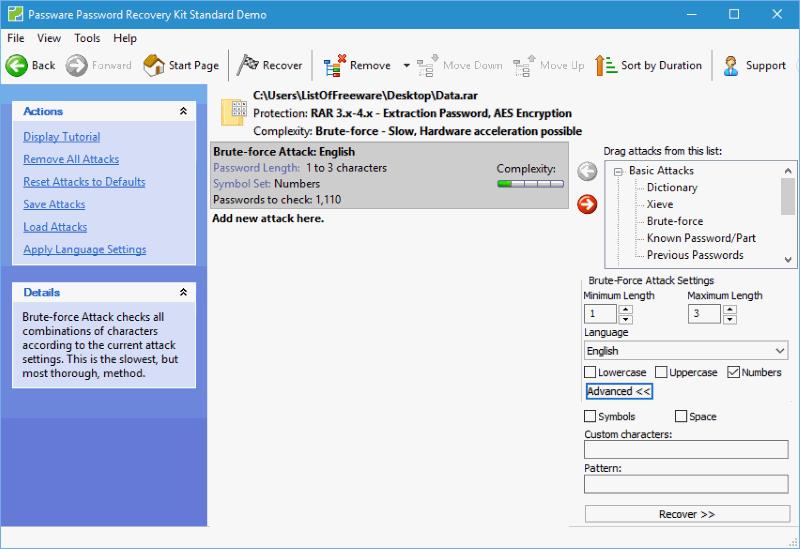Click Apply Language Settings link
800x549 pixels.
85,249
